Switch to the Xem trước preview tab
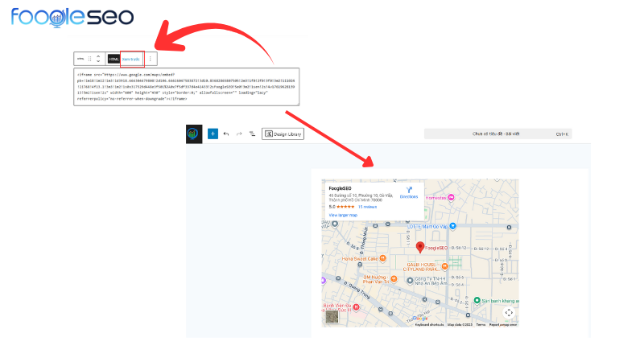Viewport: 644px width, 362px height. [131, 59]
